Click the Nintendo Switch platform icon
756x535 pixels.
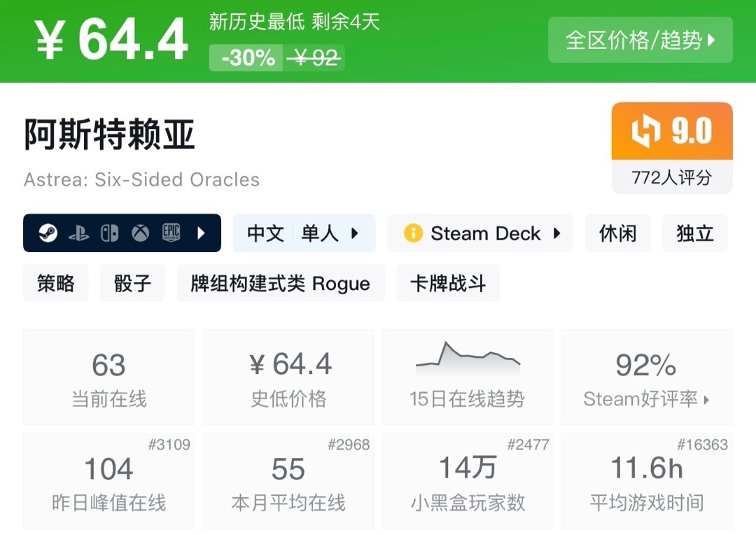110,233
